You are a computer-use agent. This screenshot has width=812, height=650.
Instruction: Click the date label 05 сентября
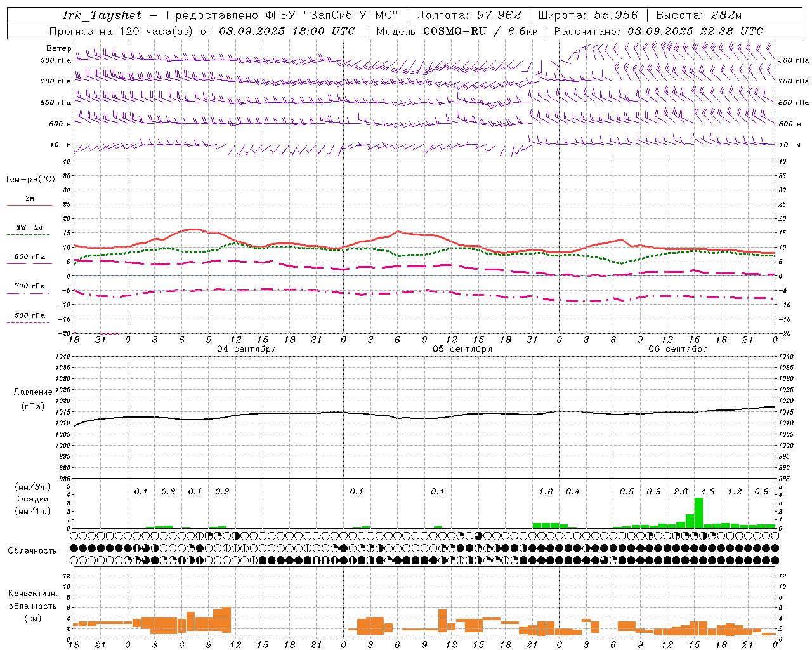coord(462,349)
